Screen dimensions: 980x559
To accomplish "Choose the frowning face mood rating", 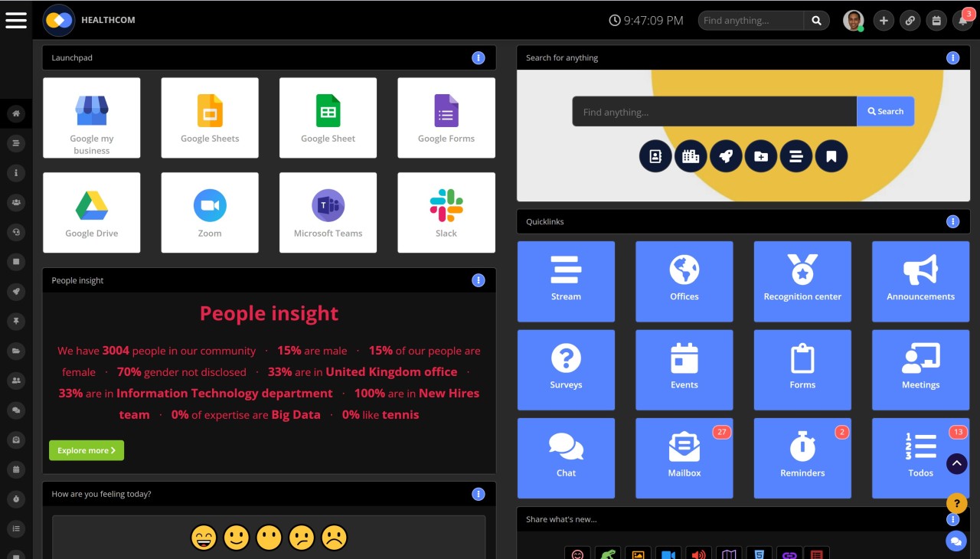I will (334, 537).
